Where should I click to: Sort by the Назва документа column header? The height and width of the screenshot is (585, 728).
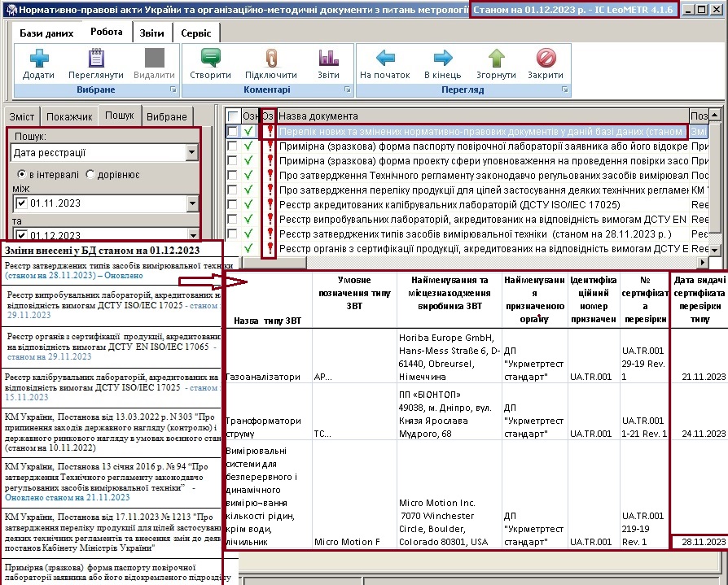[483, 116]
